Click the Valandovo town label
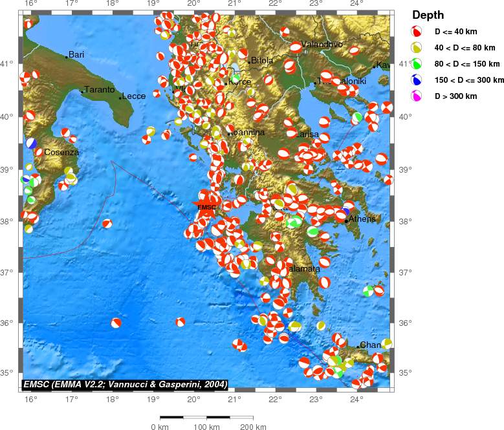504x430 pixels. point(322,45)
